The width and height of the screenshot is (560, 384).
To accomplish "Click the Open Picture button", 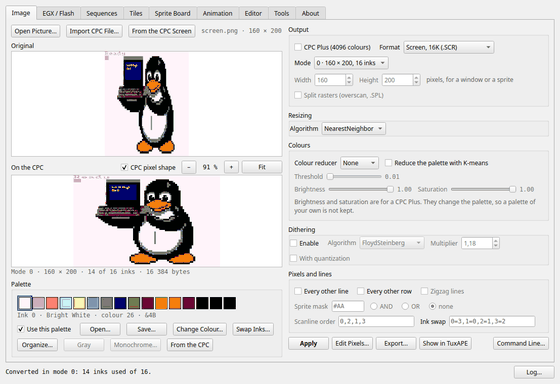I will click(36, 31).
